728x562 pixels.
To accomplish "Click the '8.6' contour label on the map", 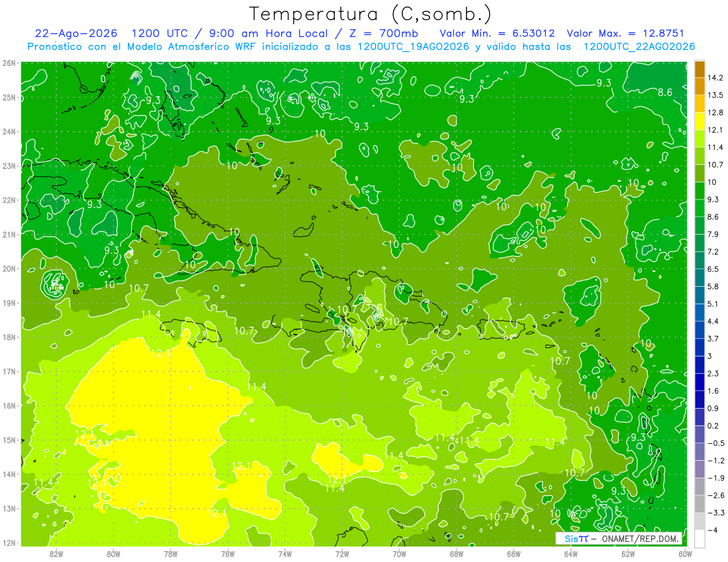I will [x=666, y=93].
